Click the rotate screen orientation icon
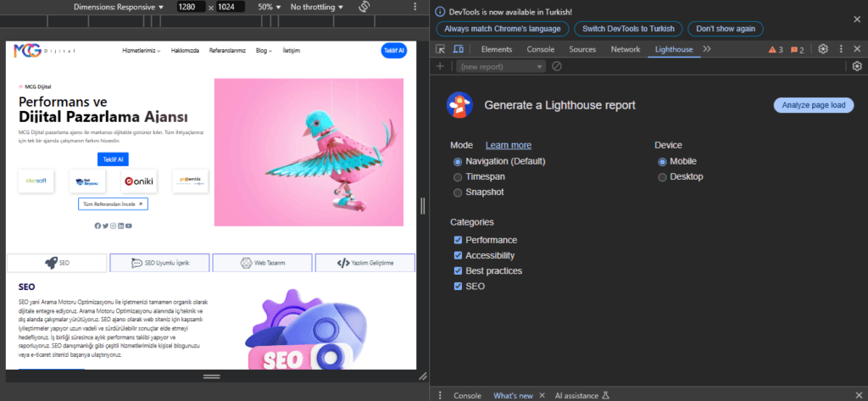This screenshot has height=401, width=868. pyautogui.click(x=365, y=7)
